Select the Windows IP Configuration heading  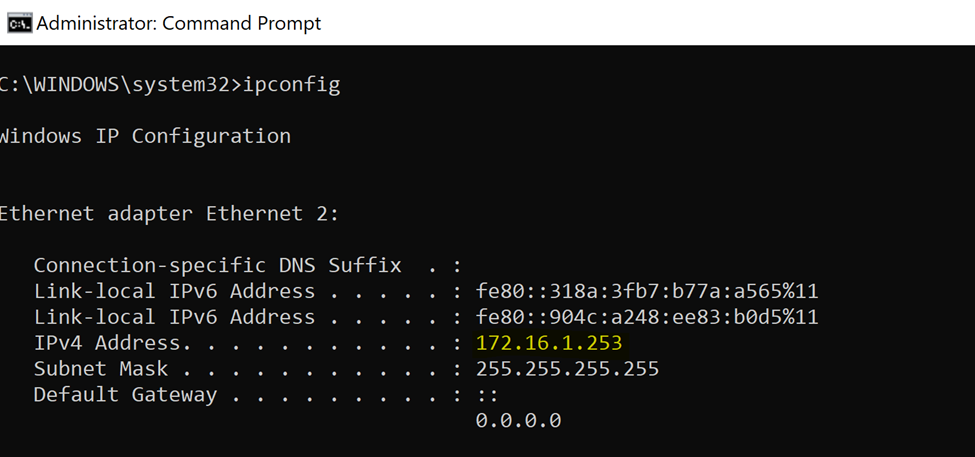pyautogui.click(x=145, y=136)
